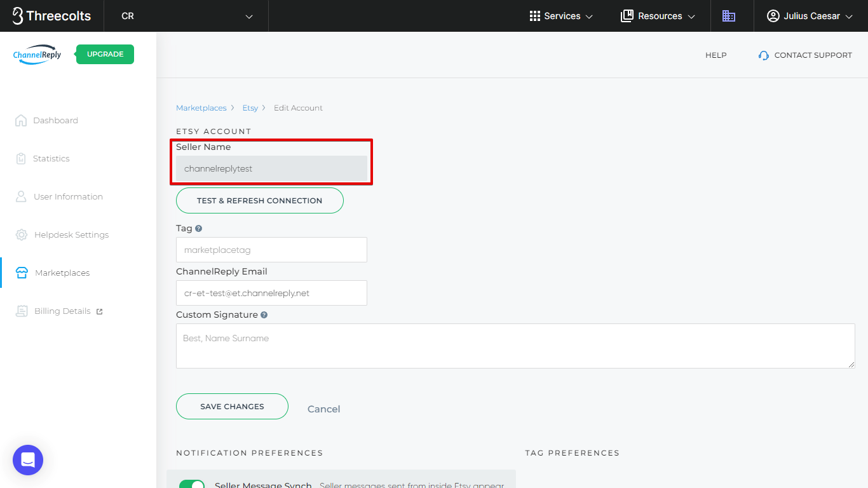Click the Resources book icon
This screenshot has height=488, width=868.
[627, 16]
